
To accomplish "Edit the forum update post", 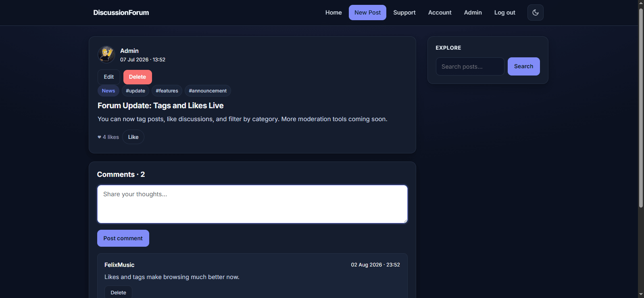I will (x=109, y=77).
